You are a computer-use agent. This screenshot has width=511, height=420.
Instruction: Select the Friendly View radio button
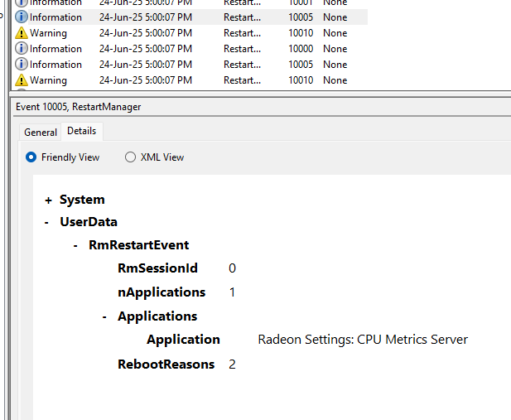pos(31,157)
